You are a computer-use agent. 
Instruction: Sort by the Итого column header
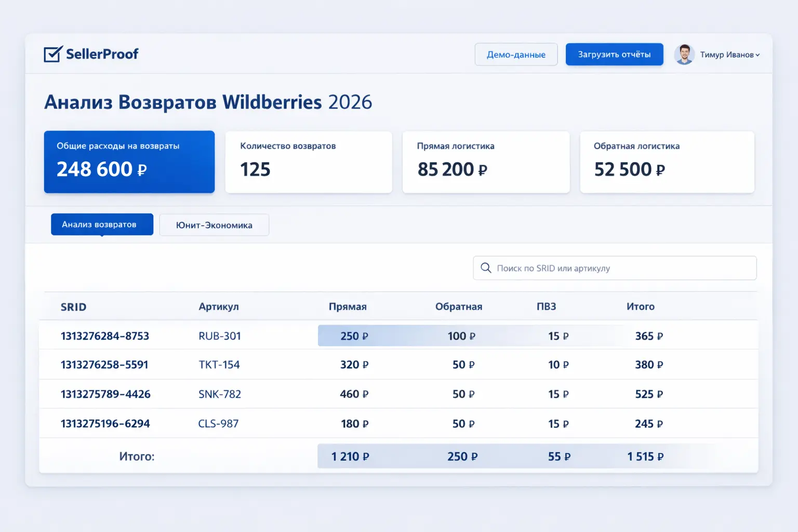641,307
